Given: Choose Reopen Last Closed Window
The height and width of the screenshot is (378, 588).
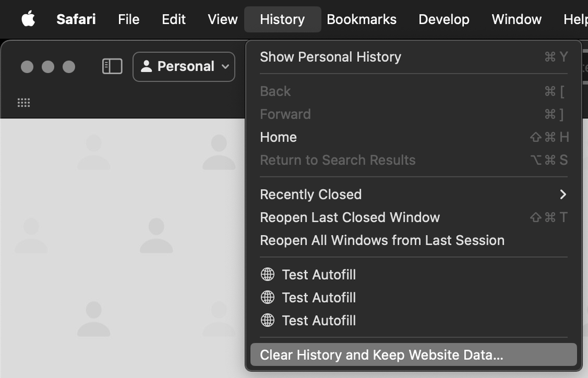Looking at the screenshot, I should pos(414,218).
